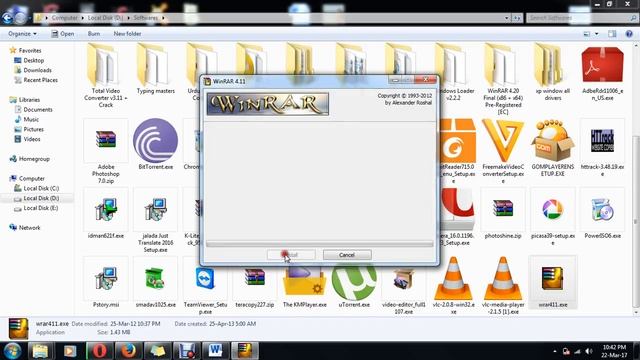Viewport: 640px width, 360px height.
Task: Select the httrack-3.48.19.exe icon
Action: [602, 141]
